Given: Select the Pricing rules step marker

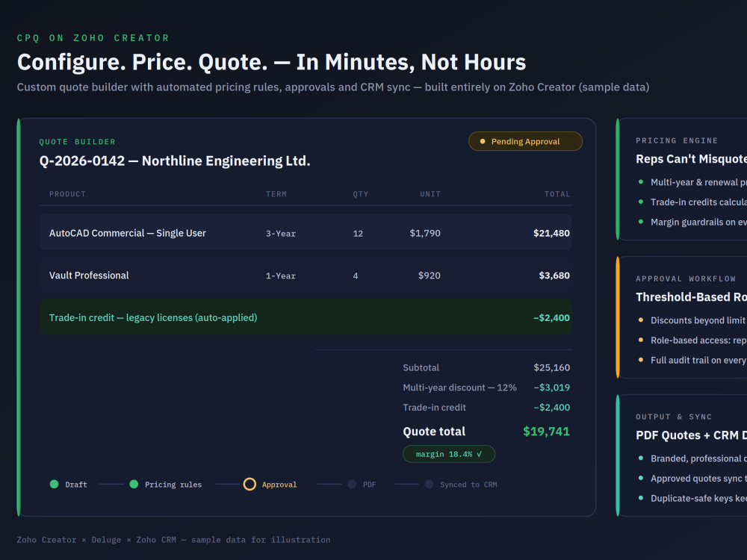Looking at the screenshot, I should coord(134,485).
